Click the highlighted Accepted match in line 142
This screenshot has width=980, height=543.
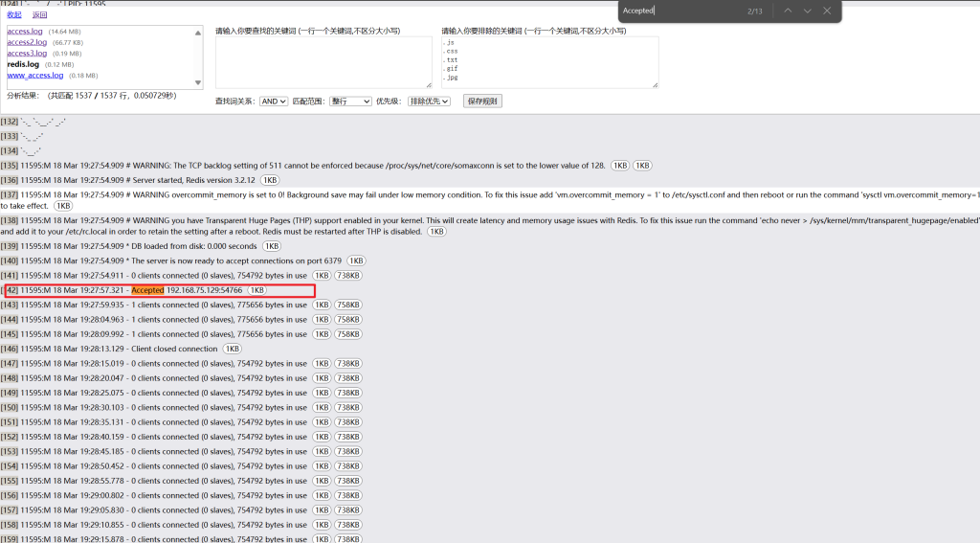[x=147, y=290]
